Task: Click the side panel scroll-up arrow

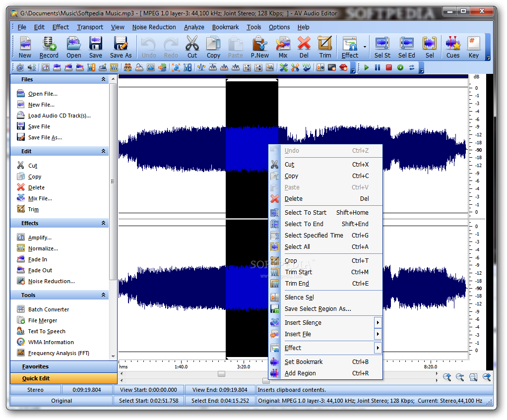Action: coord(113,79)
